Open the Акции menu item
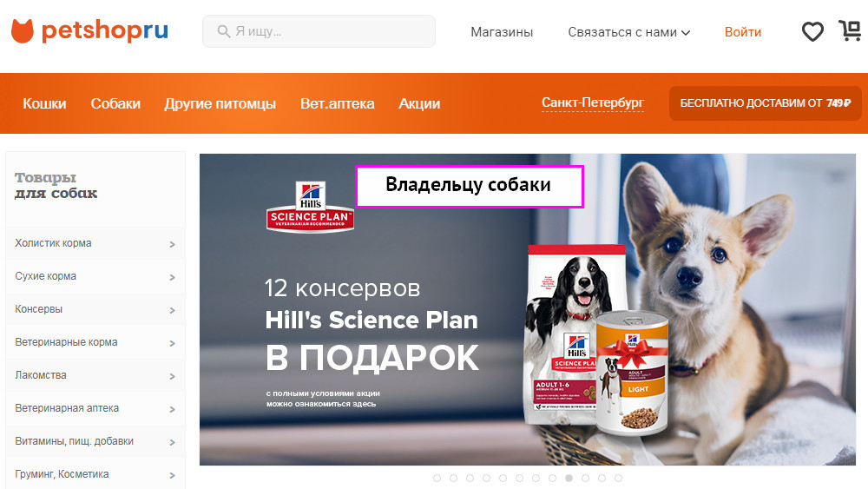 [419, 103]
